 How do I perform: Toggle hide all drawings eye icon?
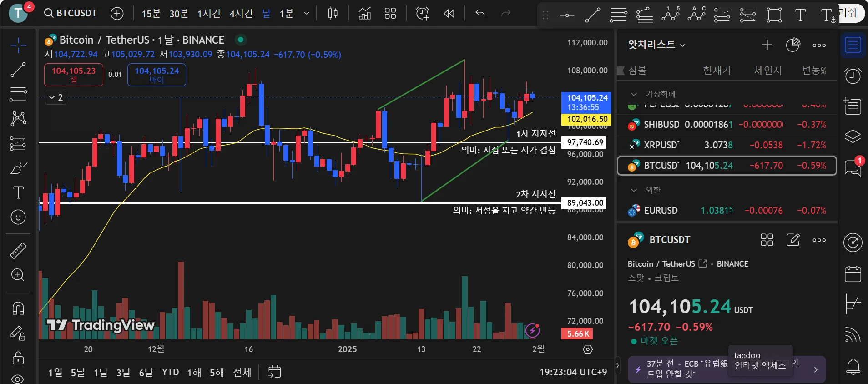tap(18, 379)
